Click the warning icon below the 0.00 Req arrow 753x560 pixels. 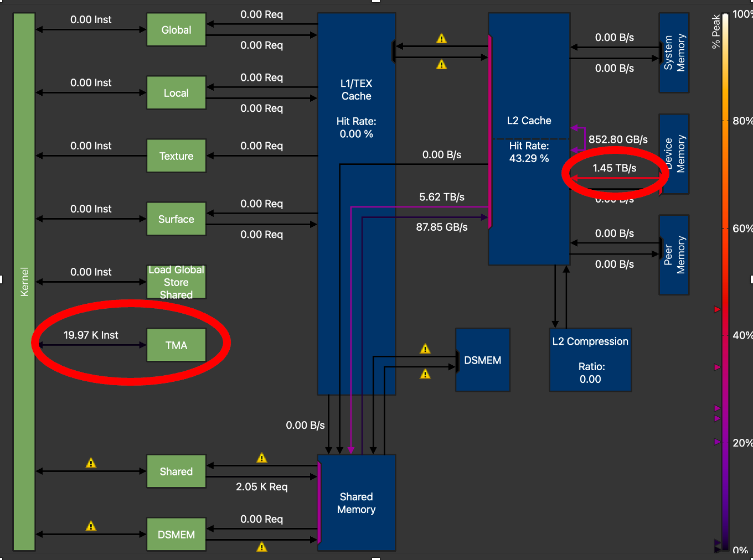point(261,547)
